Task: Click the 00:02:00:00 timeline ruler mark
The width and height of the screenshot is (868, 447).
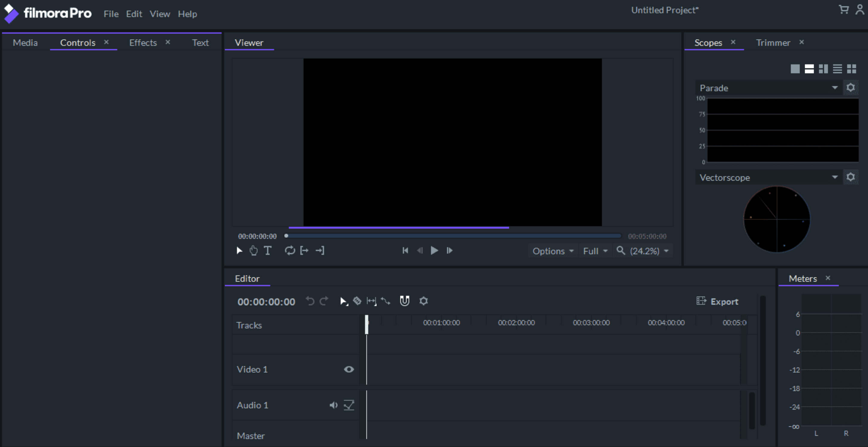Action: click(x=516, y=322)
